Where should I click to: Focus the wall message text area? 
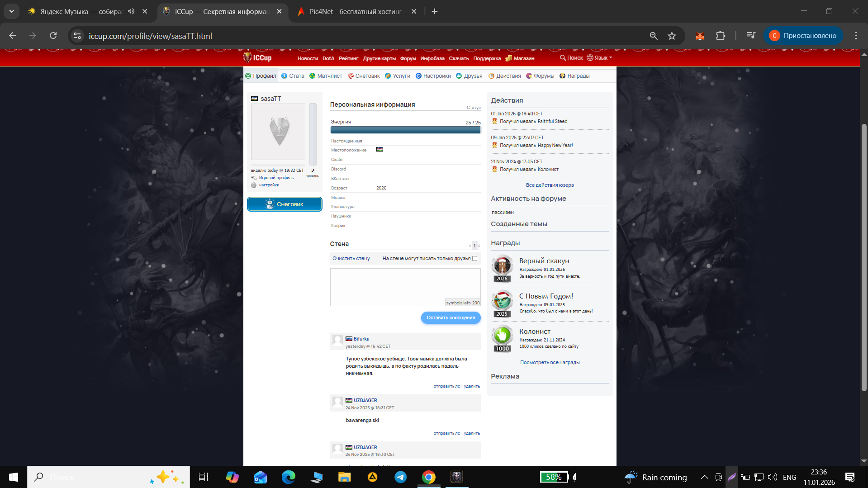(x=405, y=287)
